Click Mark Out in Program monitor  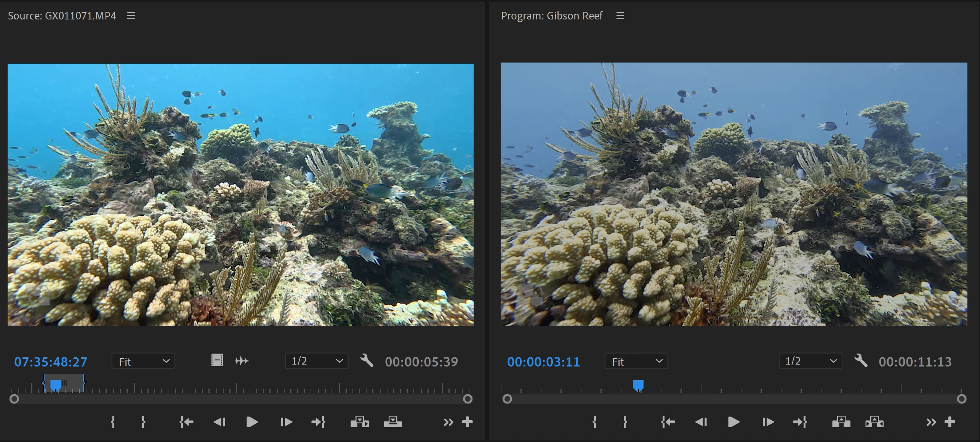click(x=625, y=422)
